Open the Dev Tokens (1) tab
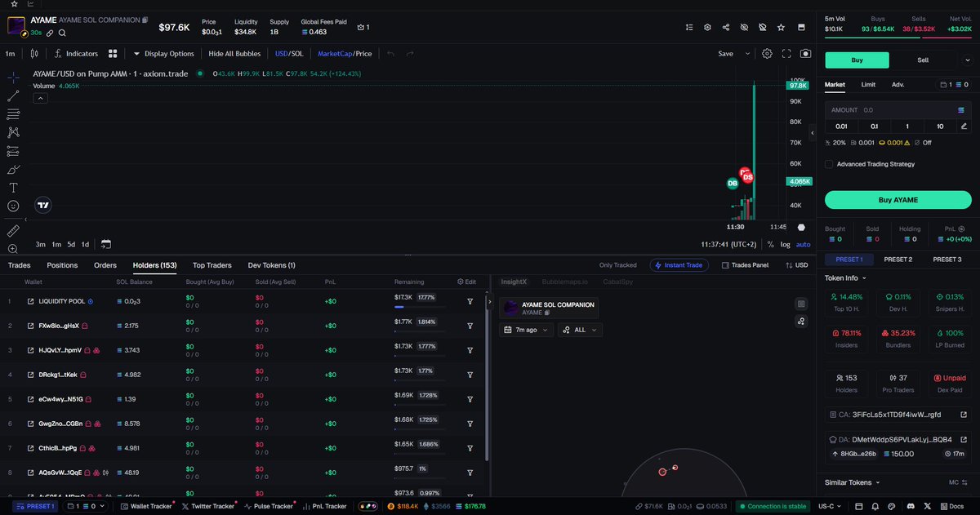 click(x=272, y=265)
